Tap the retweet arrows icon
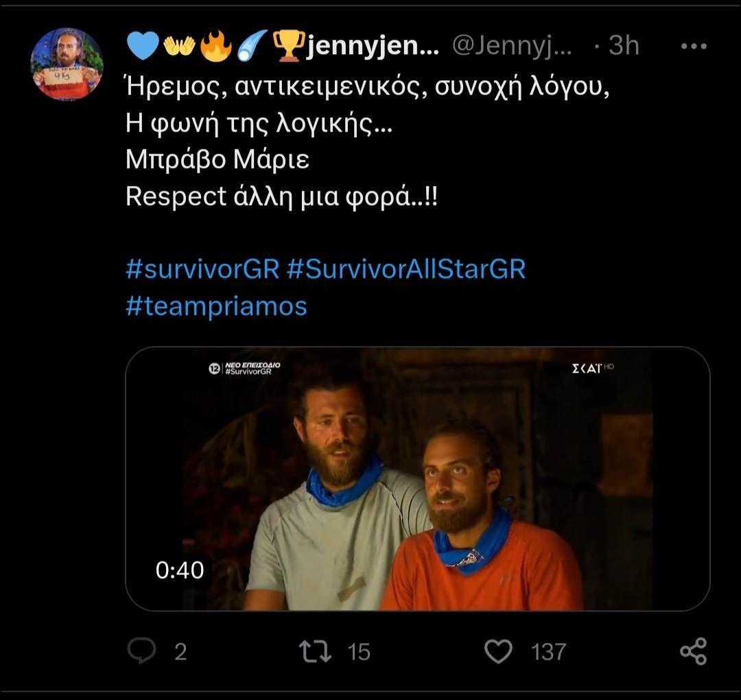This screenshot has height=700, width=741. (x=316, y=651)
